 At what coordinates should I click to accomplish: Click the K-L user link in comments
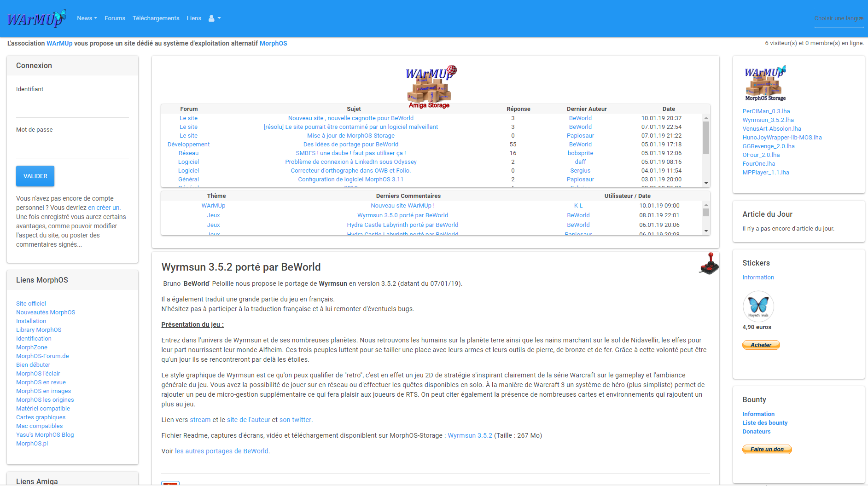578,206
